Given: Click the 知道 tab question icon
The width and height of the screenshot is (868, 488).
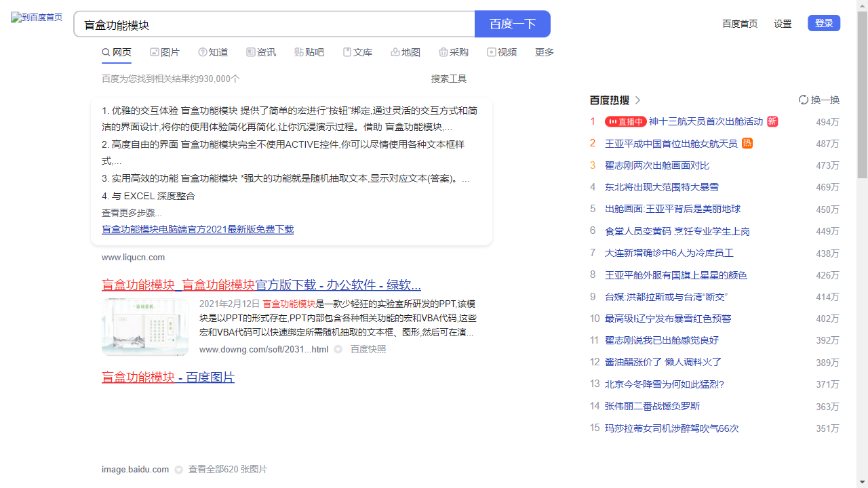Looking at the screenshot, I should click(203, 52).
